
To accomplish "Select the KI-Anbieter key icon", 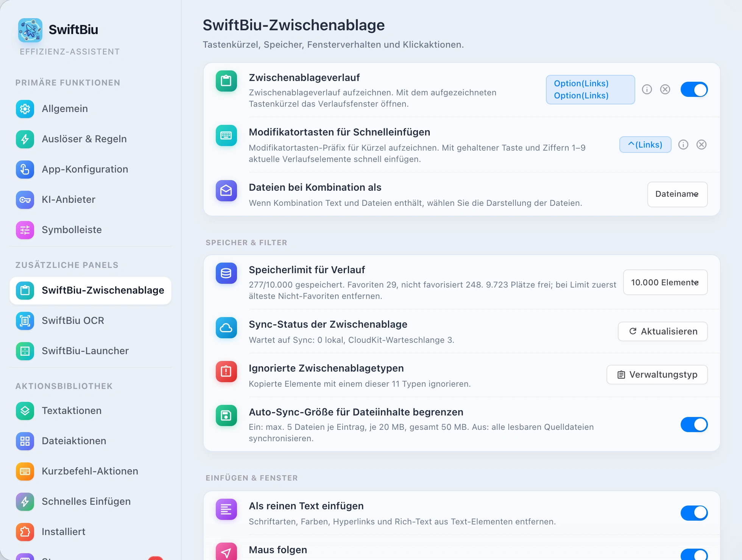I will pyautogui.click(x=25, y=200).
